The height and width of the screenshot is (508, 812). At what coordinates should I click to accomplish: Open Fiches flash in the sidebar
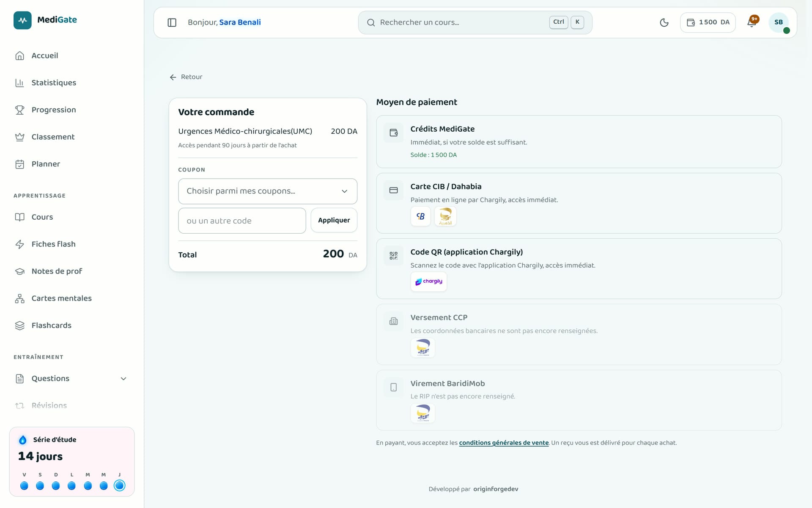click(x=72, y=244)
